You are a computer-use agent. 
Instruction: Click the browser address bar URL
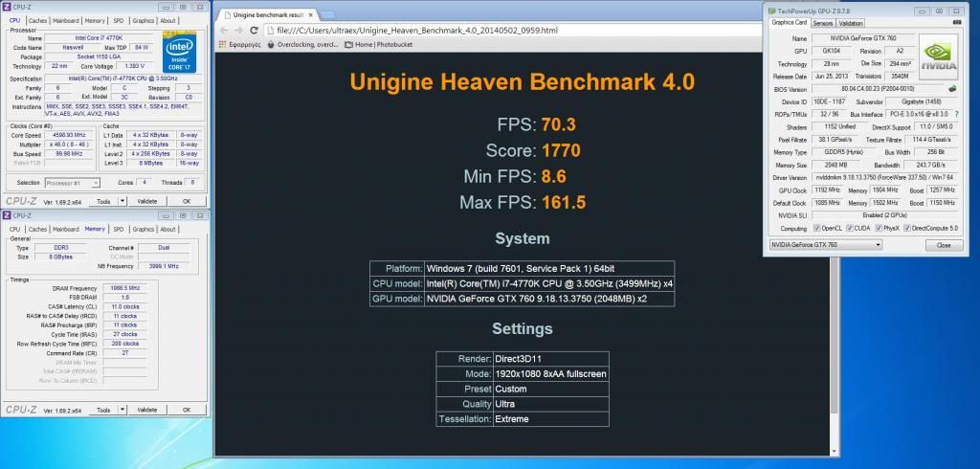click(x=417, y=30)
